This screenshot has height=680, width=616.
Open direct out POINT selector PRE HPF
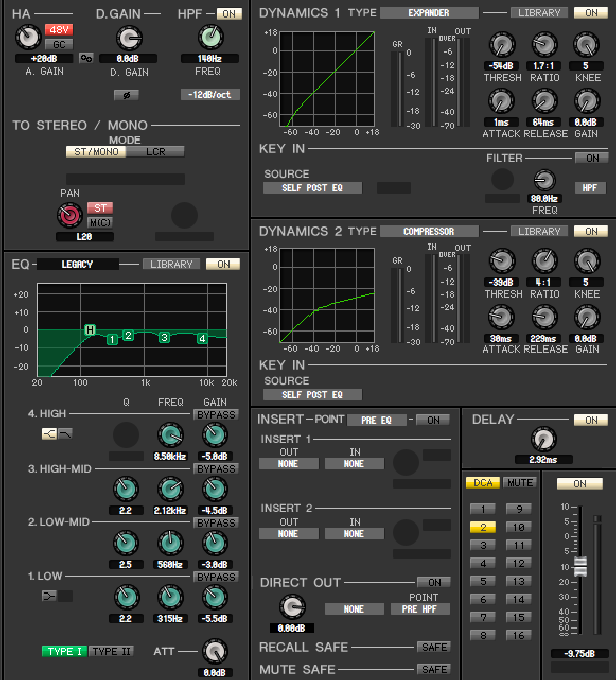coord(420,609)
